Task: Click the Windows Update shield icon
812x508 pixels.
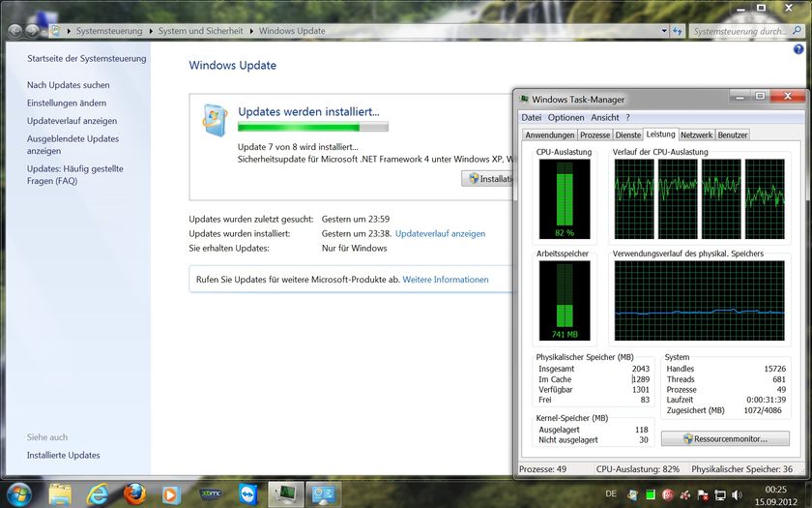Action: (215, 120)
